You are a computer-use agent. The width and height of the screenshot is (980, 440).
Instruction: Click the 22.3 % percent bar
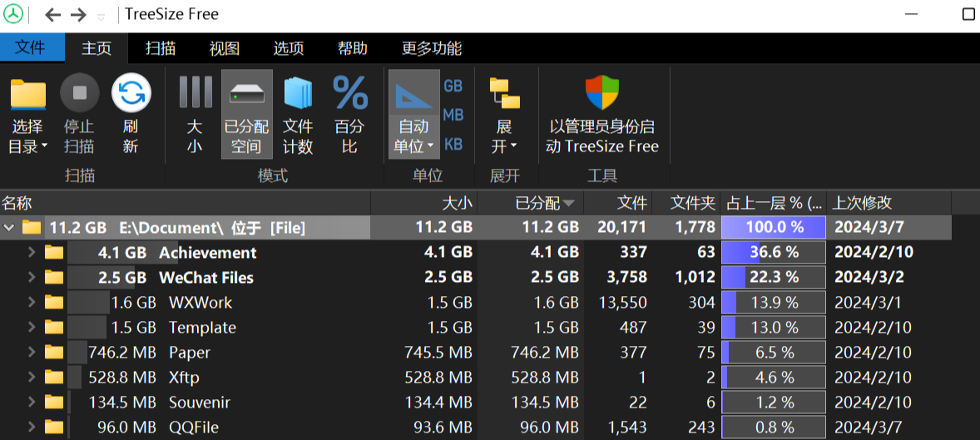[x=773, y=278]
